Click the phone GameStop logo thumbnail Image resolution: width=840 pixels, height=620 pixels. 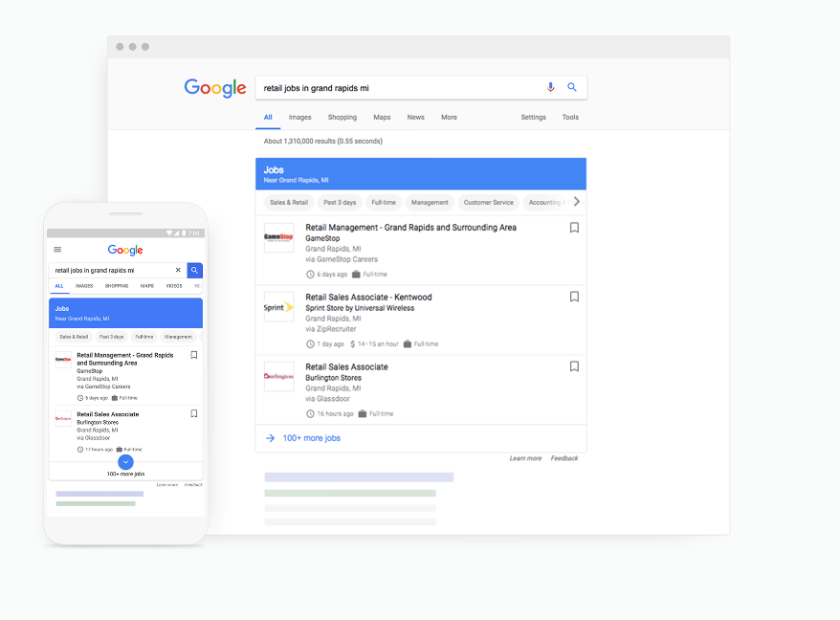pyautogui.click(x=63, y=359)
